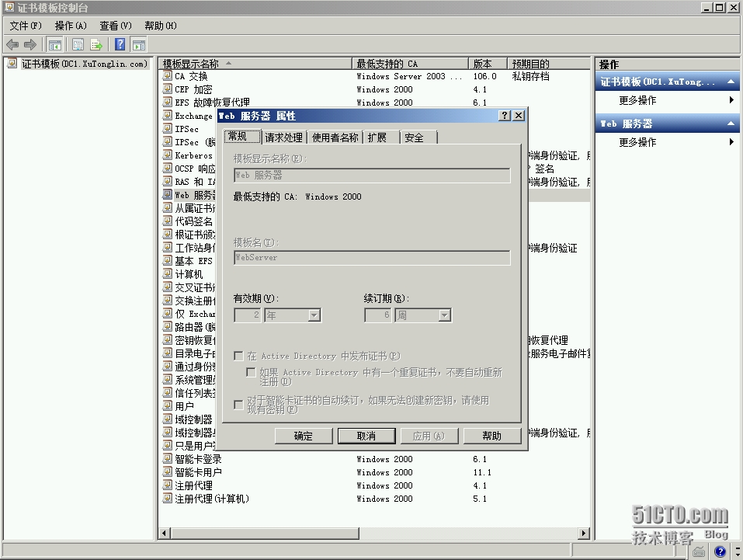Click the keyboard icon in system tray
743x560 pixels.
pyautogui.click(x=699, y=551)
